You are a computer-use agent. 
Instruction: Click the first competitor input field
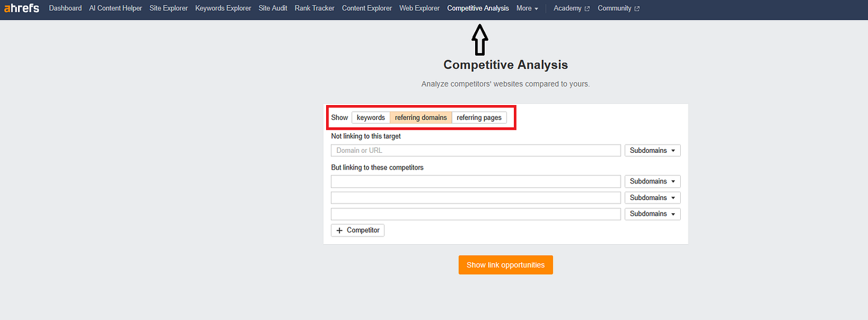(x=476, y=181)
